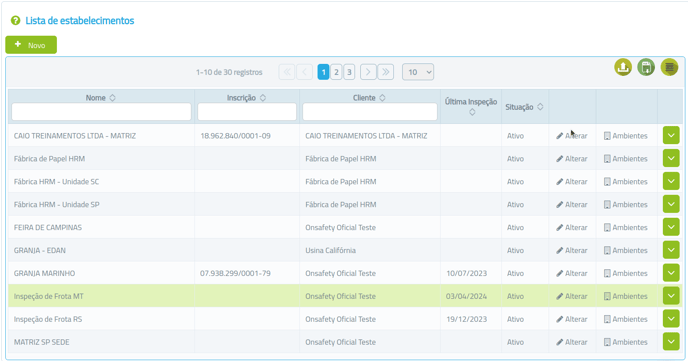Sort table by Nome column

tap(112, 98)
